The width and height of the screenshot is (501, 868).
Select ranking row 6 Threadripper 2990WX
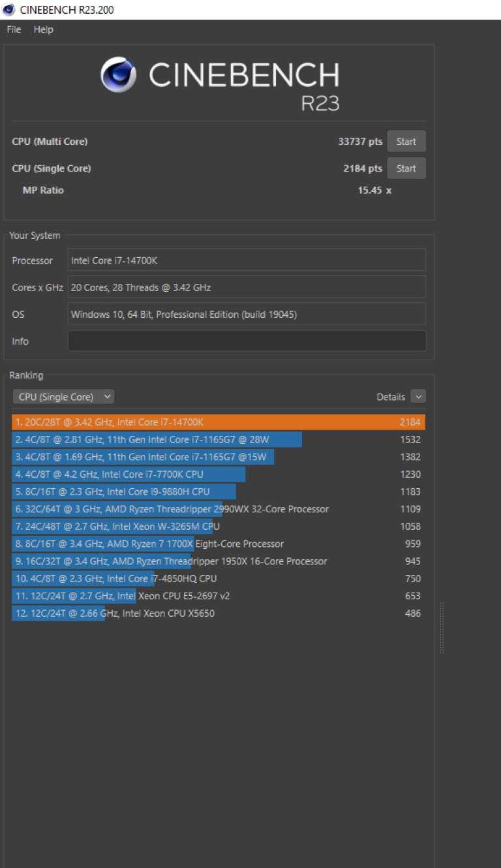[219, 509]
